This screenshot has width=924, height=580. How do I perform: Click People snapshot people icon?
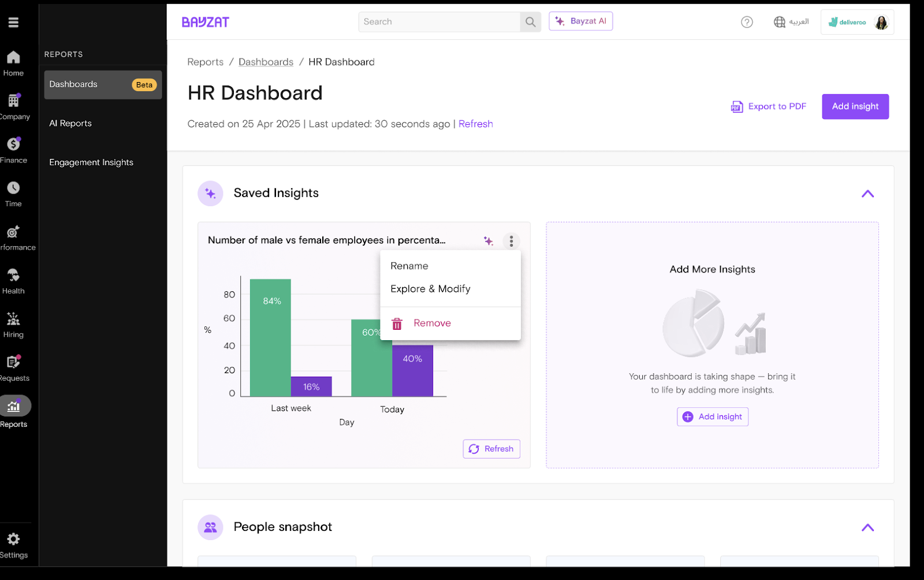tap(210, 527)
